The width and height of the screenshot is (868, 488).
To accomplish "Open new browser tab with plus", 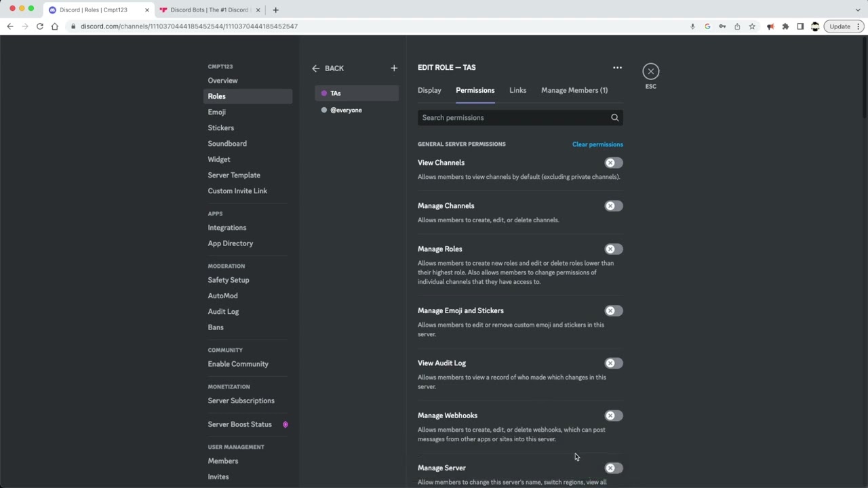I will click(275, 10).
